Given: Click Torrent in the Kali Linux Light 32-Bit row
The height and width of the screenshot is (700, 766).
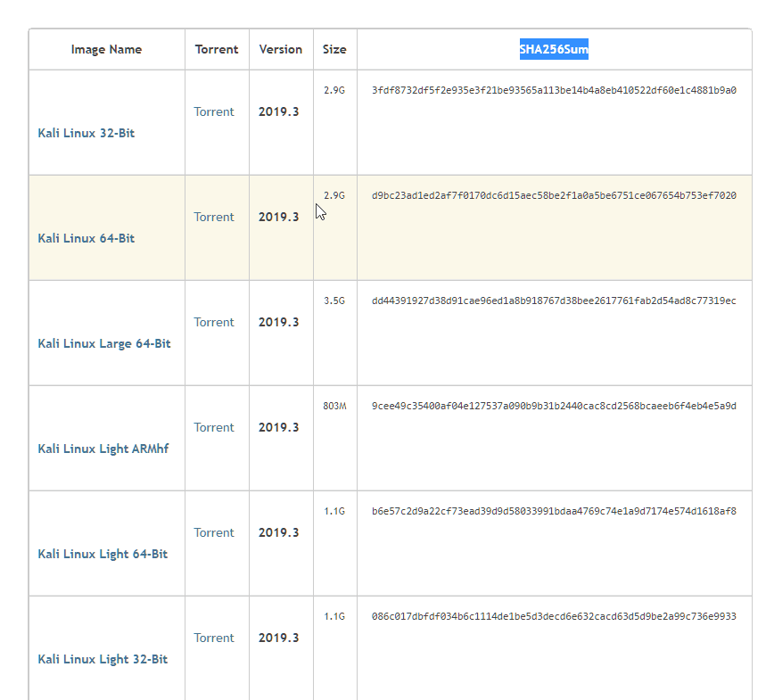Looking at the screenshot, I should click(x=214, y=638).
